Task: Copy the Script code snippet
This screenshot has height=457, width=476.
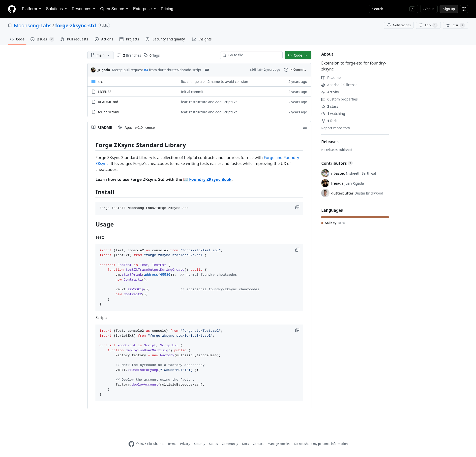Action: [x=297, y=330]
